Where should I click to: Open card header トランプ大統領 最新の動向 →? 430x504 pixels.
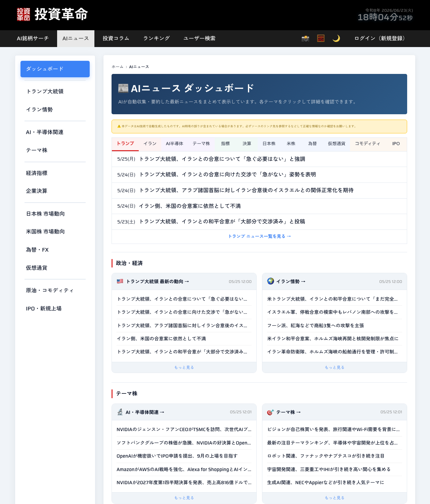(x=158, y=282)
